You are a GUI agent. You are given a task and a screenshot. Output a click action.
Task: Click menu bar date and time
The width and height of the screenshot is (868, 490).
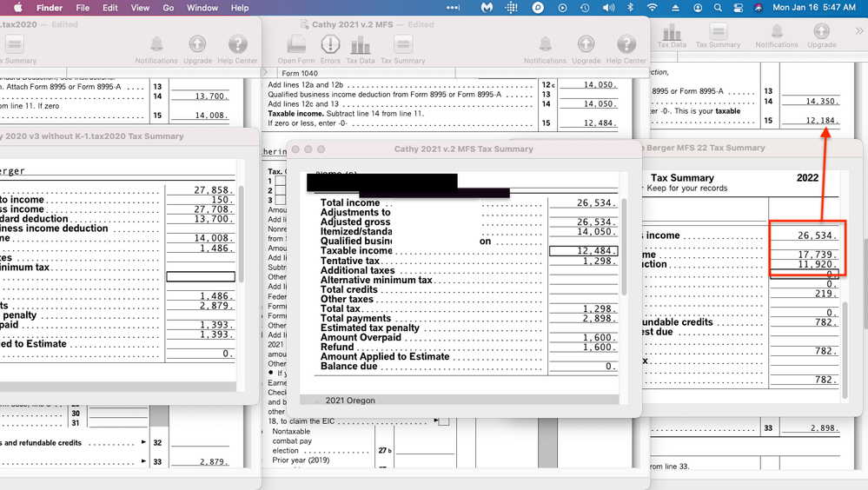point(814,7)
